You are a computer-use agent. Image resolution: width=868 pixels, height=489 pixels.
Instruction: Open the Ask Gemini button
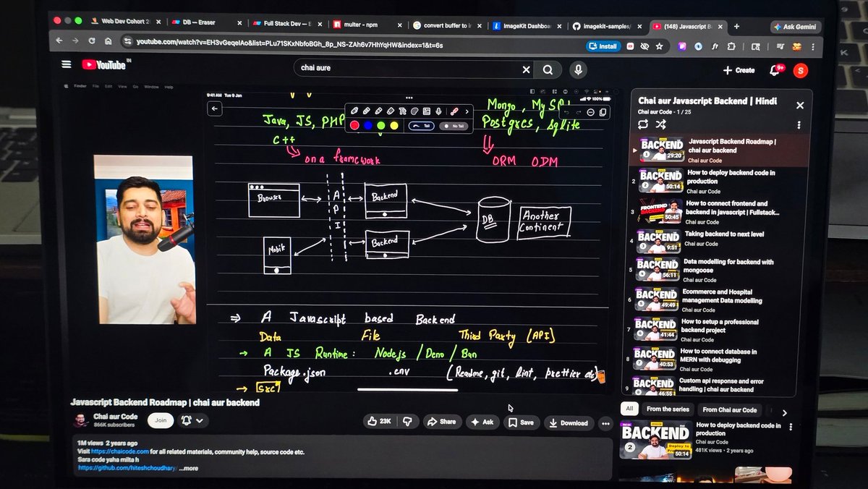[795, 27]
